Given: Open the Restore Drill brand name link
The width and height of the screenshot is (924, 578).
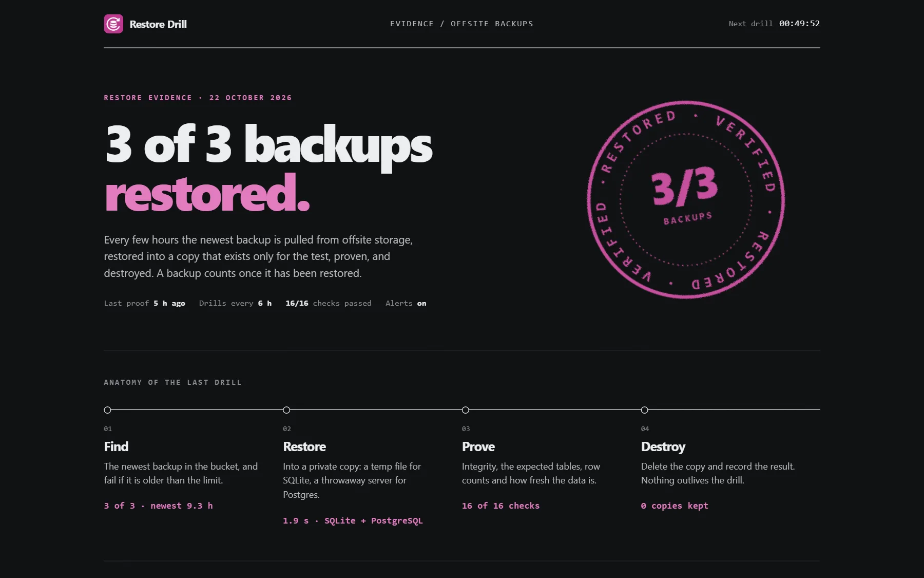Looking at the screenshot, I should 158,24.
